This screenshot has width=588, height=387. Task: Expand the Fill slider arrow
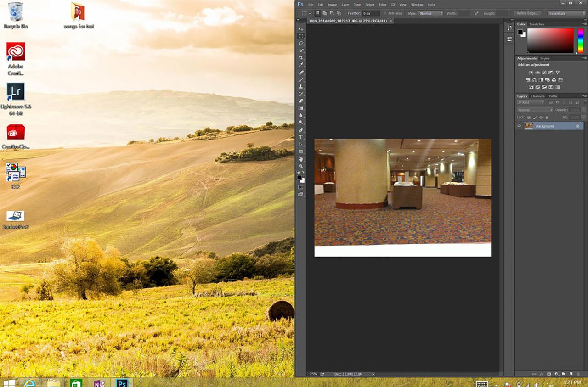click(x=584, y=118)
